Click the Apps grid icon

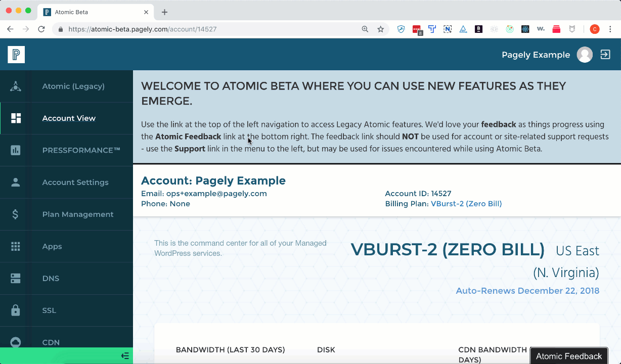coord(16,246)
